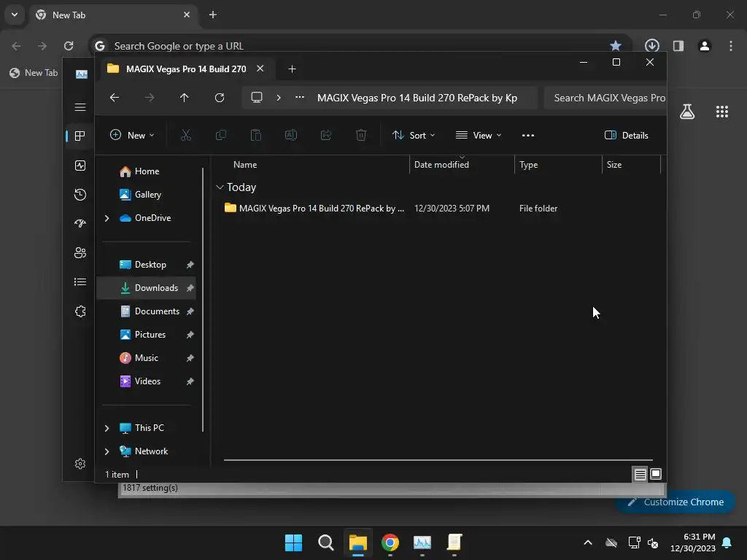
Task: Open the New dropdown in Explorer
Action: point(132,135)
